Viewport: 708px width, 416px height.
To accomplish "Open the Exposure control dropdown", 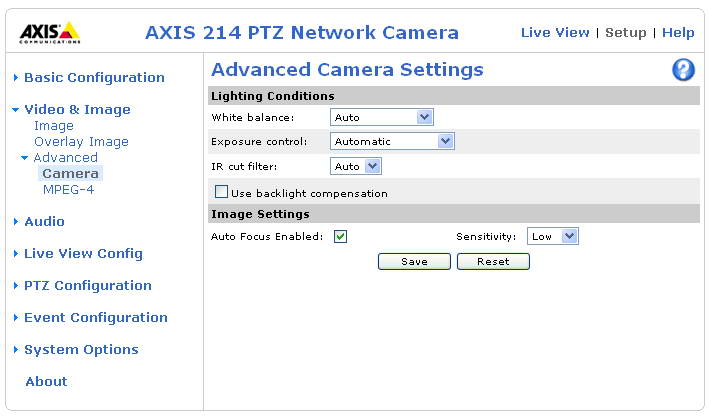I will [392, 141].
